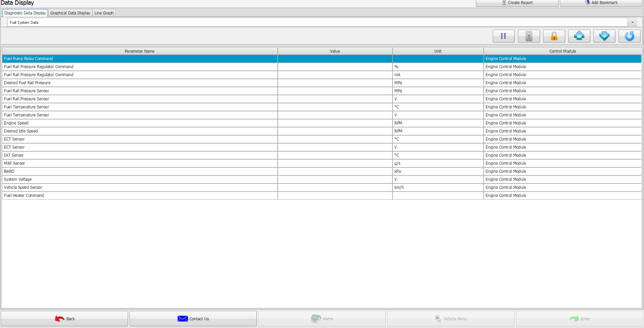Move the selected parameter down
The width and height of the screenshot is (644, 328).
click(604, 36)
